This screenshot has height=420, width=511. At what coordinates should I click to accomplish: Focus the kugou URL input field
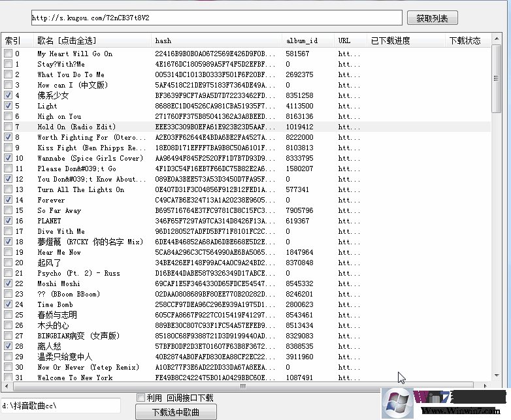click(217, 18)
